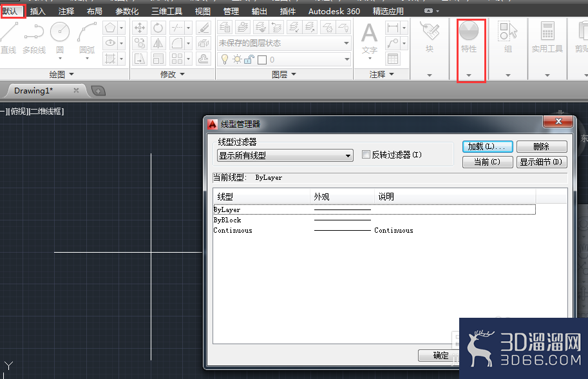Select the Continuous linetype row

[374, 230]
